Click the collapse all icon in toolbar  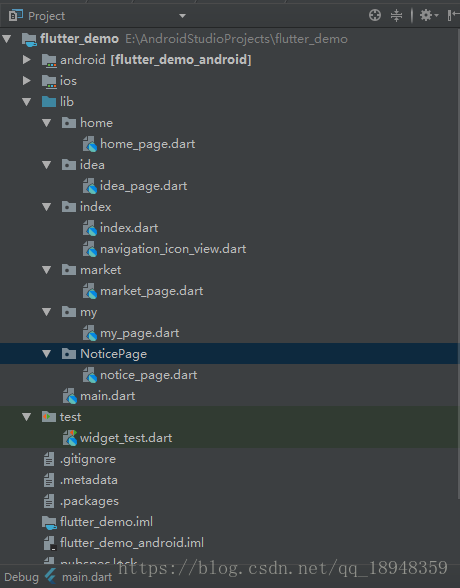coord(396,15)
